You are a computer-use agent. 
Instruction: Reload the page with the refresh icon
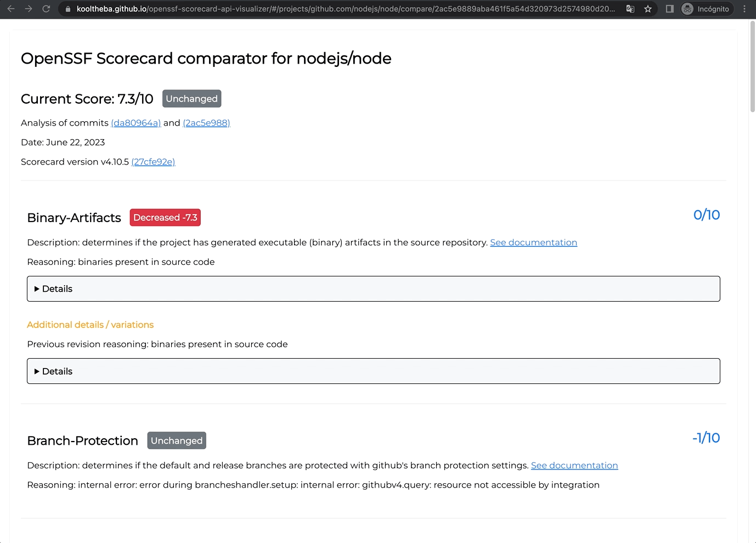coord(46,9)
